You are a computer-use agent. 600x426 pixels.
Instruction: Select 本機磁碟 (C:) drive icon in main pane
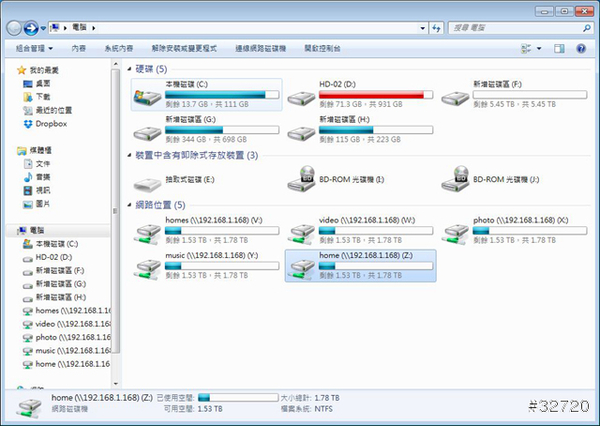tap(147, 97)
